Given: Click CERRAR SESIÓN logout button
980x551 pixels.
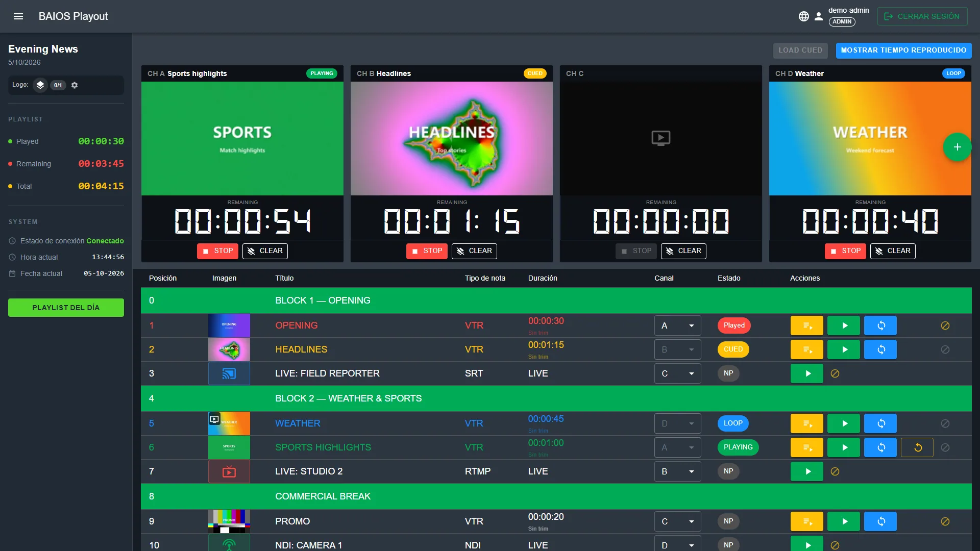Looking at the screenshot, I should 922,16.
